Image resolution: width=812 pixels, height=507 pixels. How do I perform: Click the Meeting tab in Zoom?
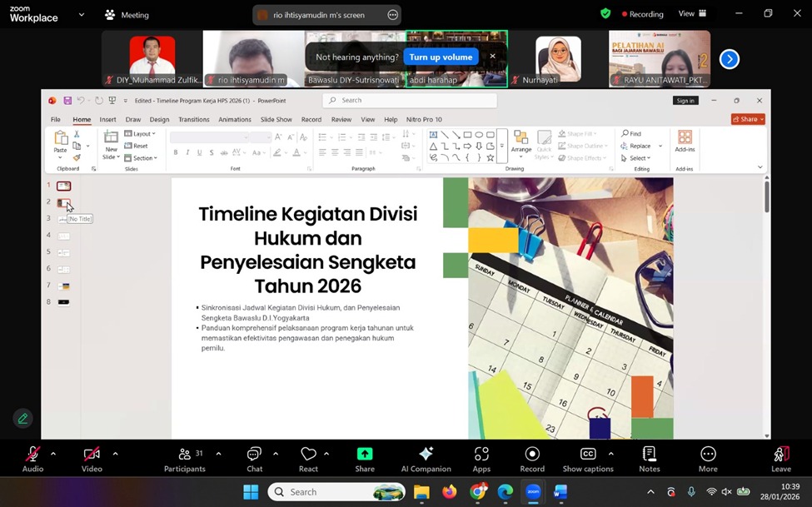click(127, 15)
